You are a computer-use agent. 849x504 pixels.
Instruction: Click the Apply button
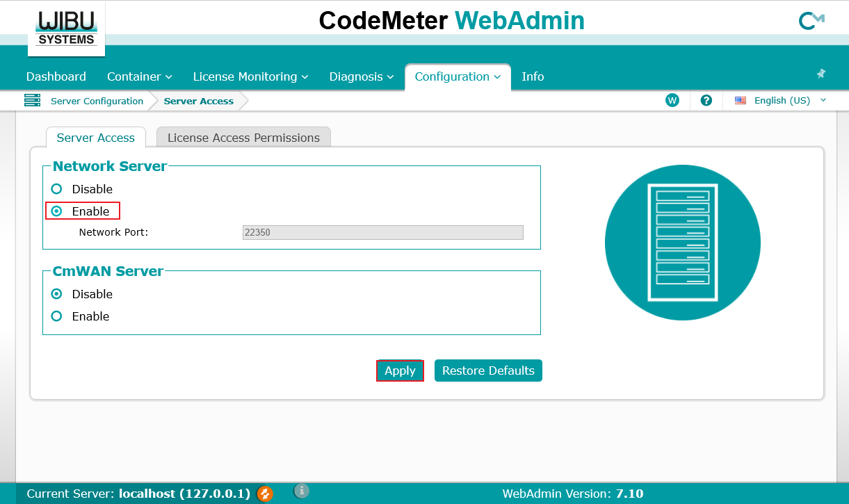pos(400,371)
